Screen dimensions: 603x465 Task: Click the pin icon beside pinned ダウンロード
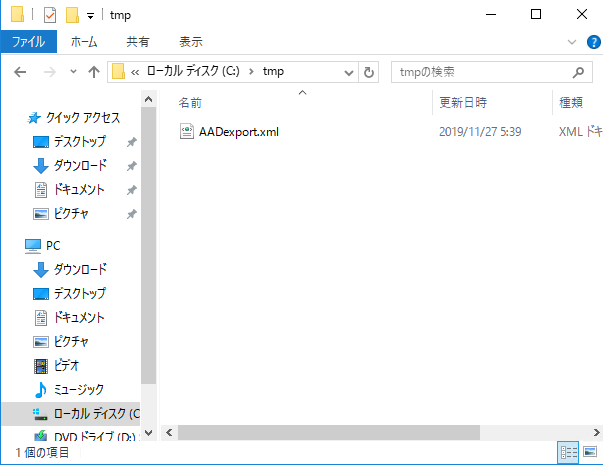tap(132, 166)
